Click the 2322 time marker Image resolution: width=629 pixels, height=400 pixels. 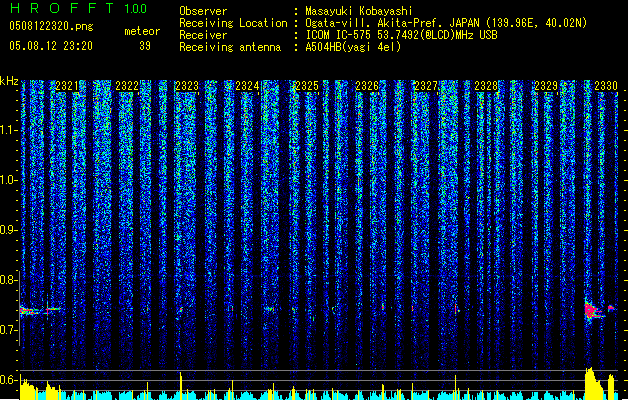coord(127,85)
